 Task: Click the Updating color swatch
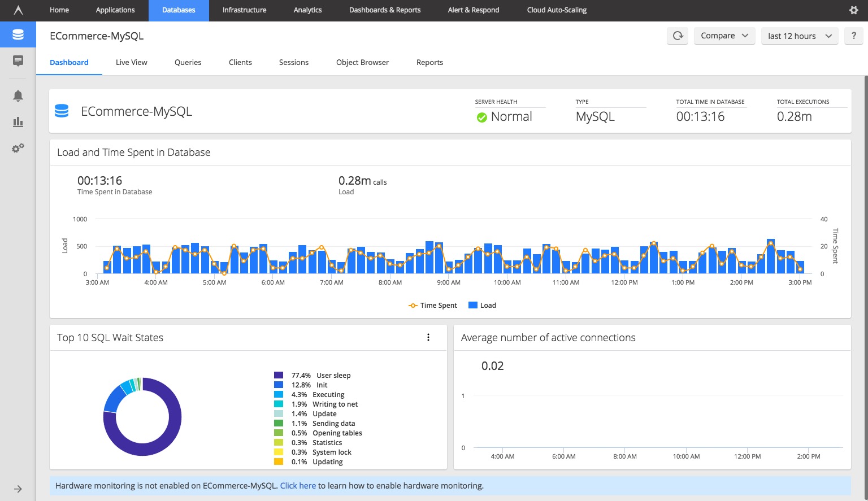(279, 462)
